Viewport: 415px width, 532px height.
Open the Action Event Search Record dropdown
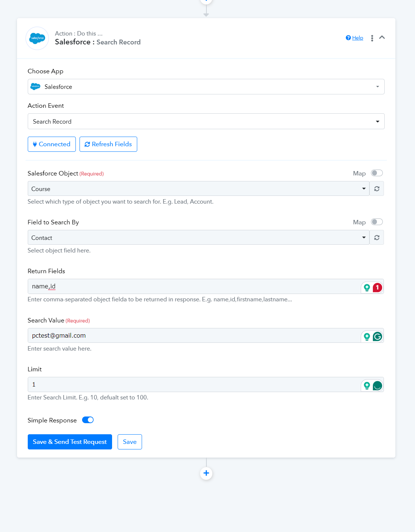point(206,121)
